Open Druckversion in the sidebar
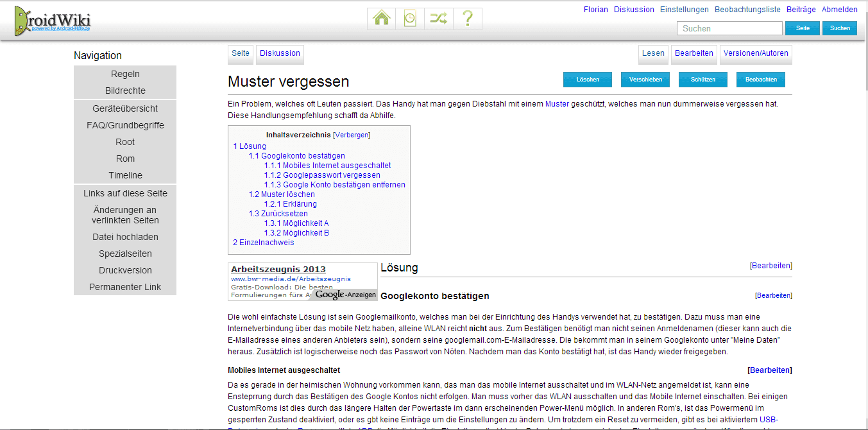Image resolution: width=868 pixels, height=430 pixels. (x=125, y=270)
